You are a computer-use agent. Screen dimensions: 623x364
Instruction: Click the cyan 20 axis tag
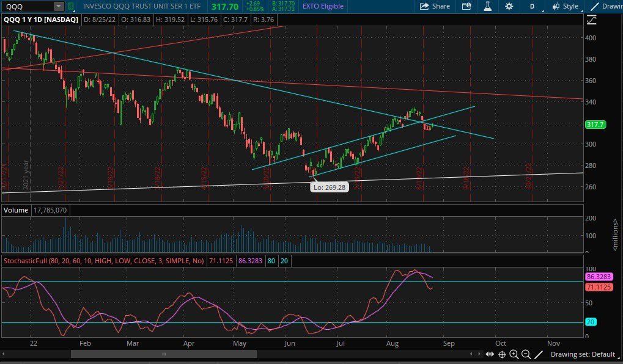point(591,322)
